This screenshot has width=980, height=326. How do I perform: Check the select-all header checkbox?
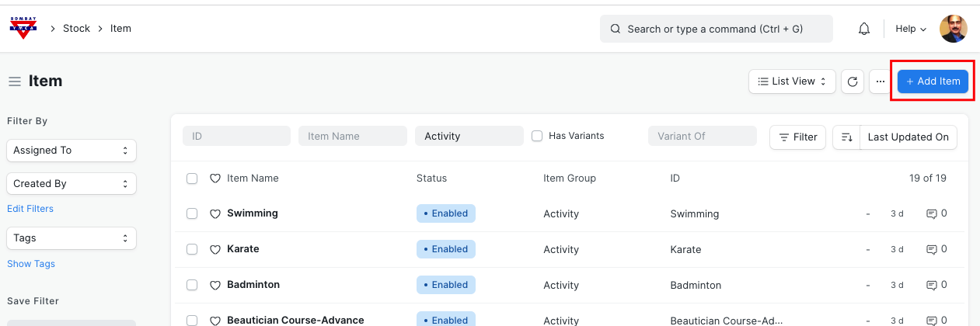point(192,179)
